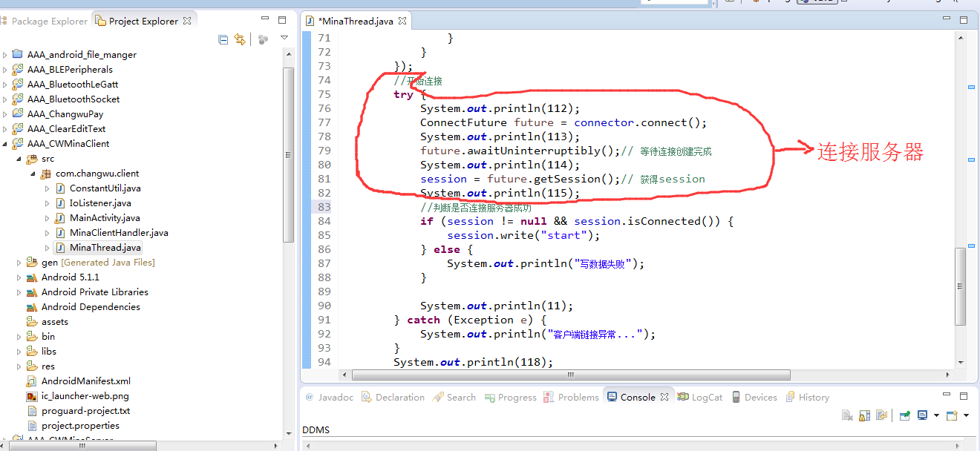Open the Display Selected Console icon
Viewport: 980px width, 451px height.
(x=922, y=415)
